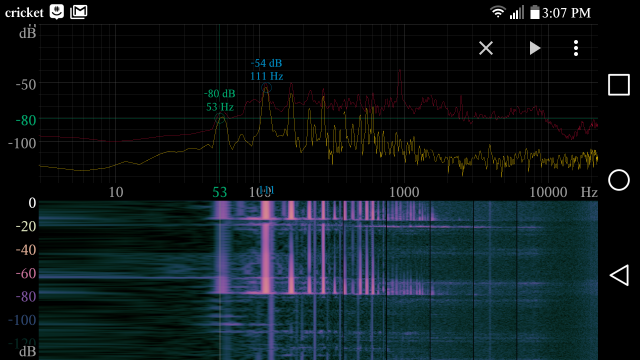Open the mail notification icon
The height and width of the screenshot is (360, 640).
tap(79, 12)
